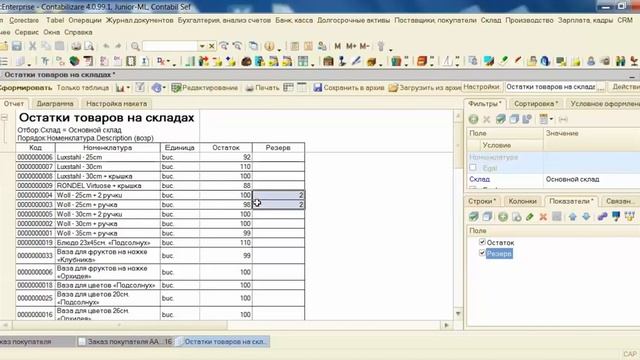640x360 pixels.
Task: Click the Print printer icon in top toolbar
Action: [76, 46]
